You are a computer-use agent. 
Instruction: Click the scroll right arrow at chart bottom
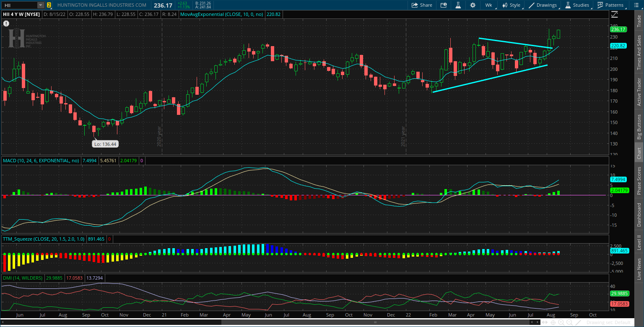[538, 322]
